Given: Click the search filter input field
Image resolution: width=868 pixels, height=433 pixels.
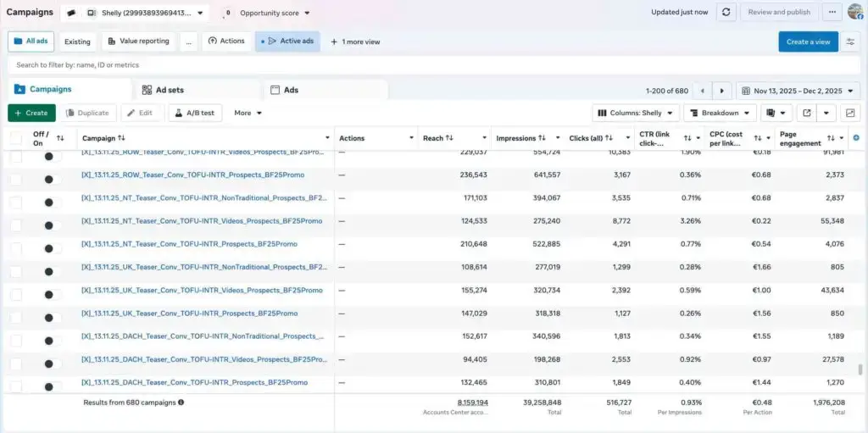Looking at the screenshot, I should 434,64.
